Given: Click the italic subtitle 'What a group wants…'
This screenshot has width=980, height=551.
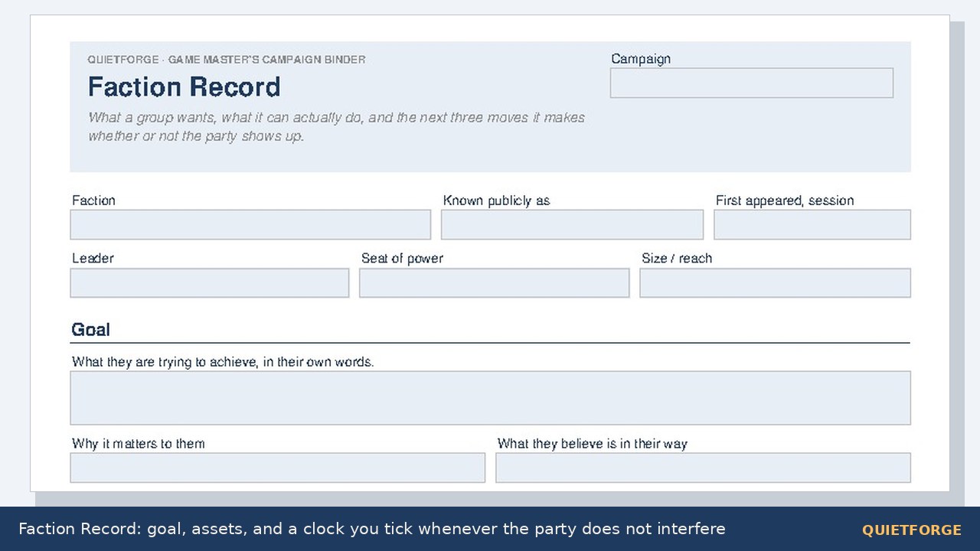Looking at the screenshot, I should (336, 127).
